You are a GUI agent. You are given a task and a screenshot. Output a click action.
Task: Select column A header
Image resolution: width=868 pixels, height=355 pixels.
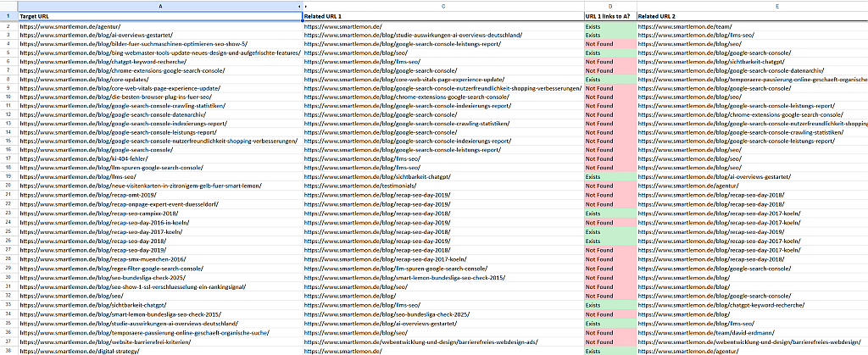click(x=160, y=6)
